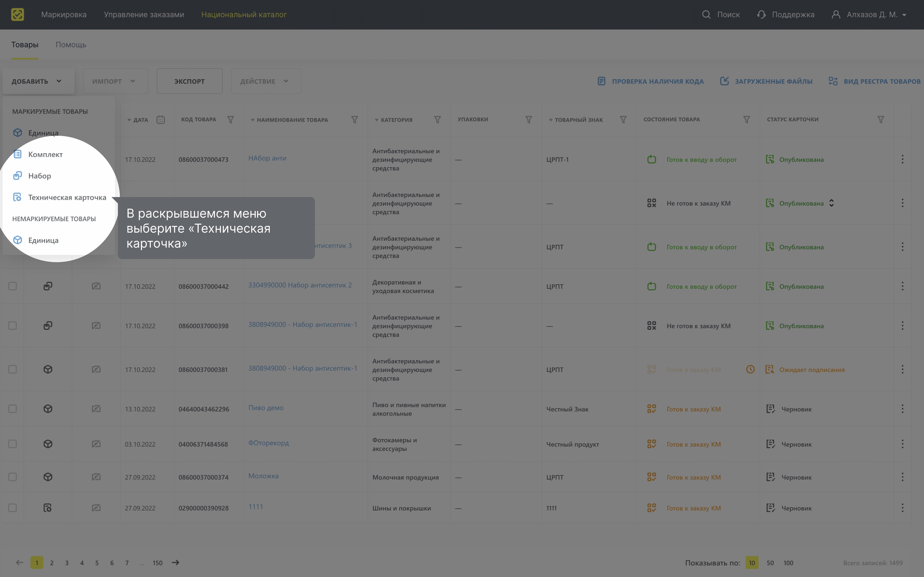Show 100 records per page

pyautogui.click(x=788, y=563)
